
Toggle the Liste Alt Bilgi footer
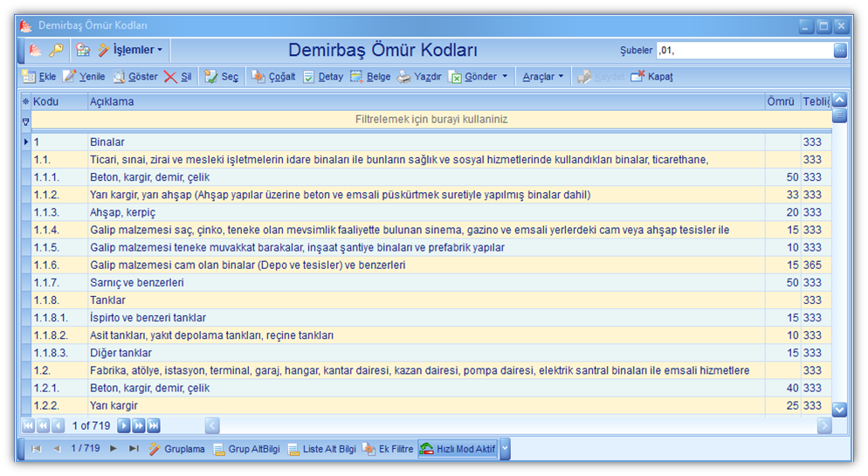tap(321, 449)
